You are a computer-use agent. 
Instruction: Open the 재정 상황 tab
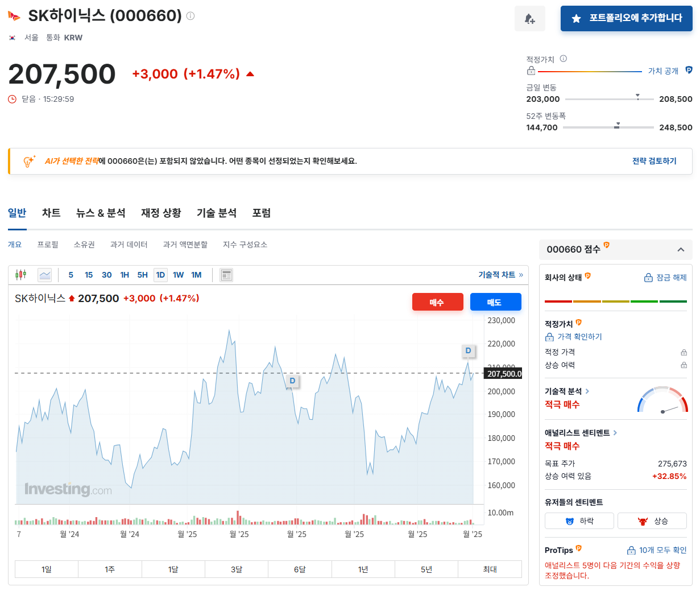pyautogui.click(x=161, y=213)
